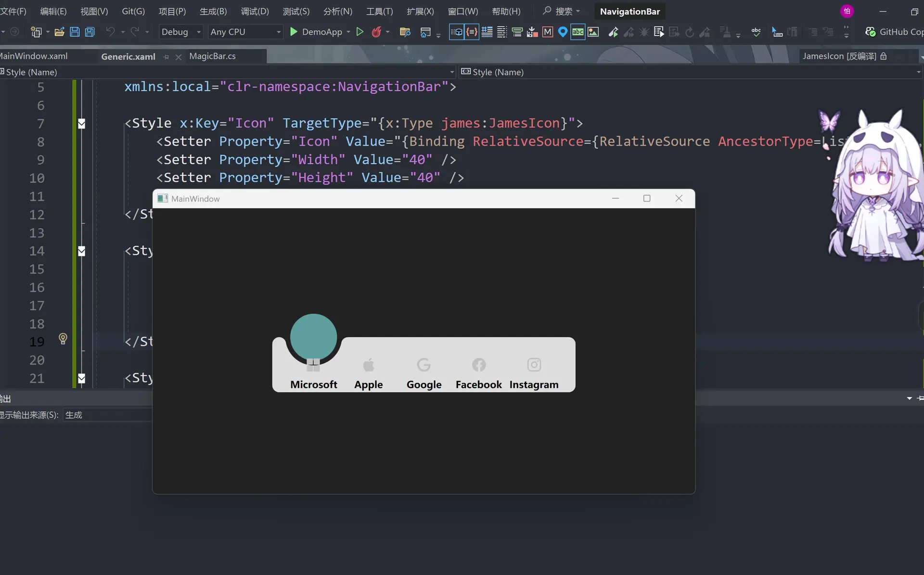Click the lightbulb quick actions icon

63,339
